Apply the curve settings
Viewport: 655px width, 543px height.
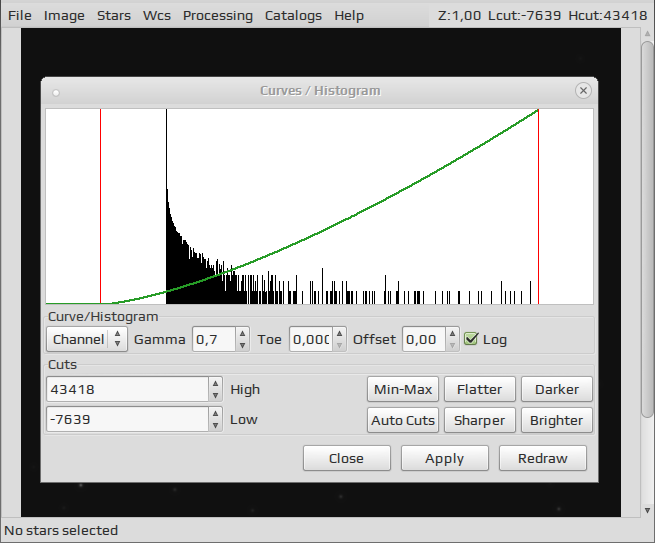445,458
